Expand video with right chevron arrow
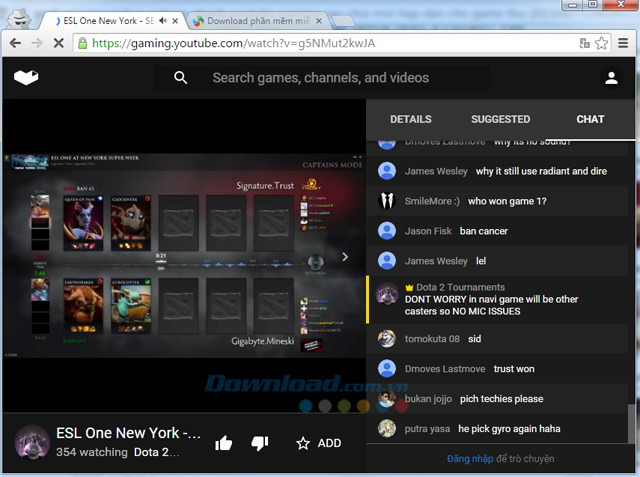Viewport: 640px width, 477px height. tap(345, 257)
